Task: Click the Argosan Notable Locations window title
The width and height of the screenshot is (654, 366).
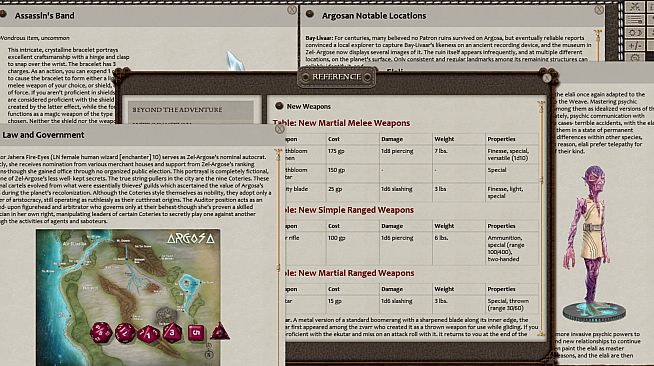Action: [x=374, y=16]
